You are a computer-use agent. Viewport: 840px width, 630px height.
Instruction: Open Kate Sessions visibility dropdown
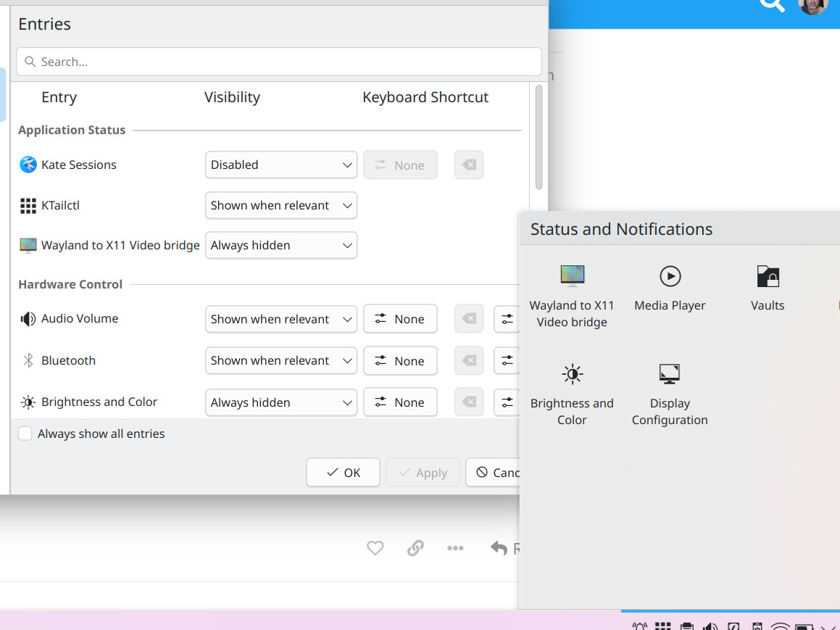point(280,165)
